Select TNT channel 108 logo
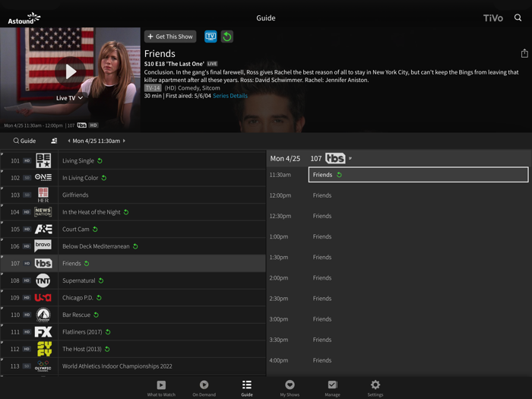Viewport: 532px width, 399px height. 43,280
